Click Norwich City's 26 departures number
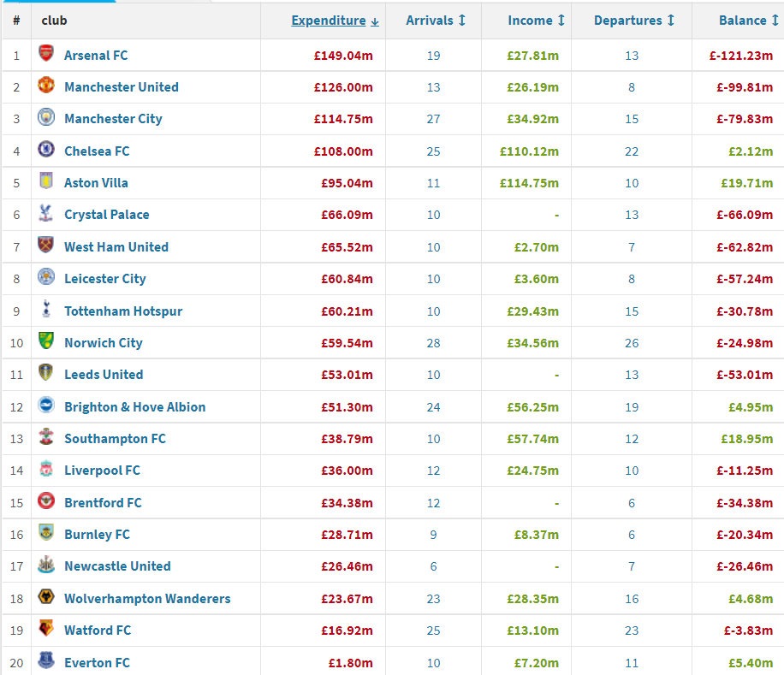 tap(632, 343)
